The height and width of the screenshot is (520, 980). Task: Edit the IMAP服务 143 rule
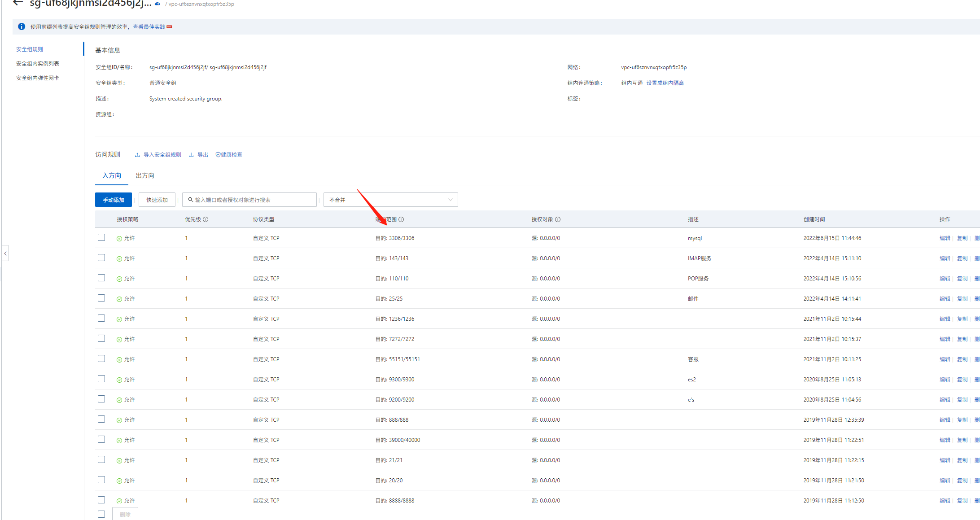pos(945,258)
